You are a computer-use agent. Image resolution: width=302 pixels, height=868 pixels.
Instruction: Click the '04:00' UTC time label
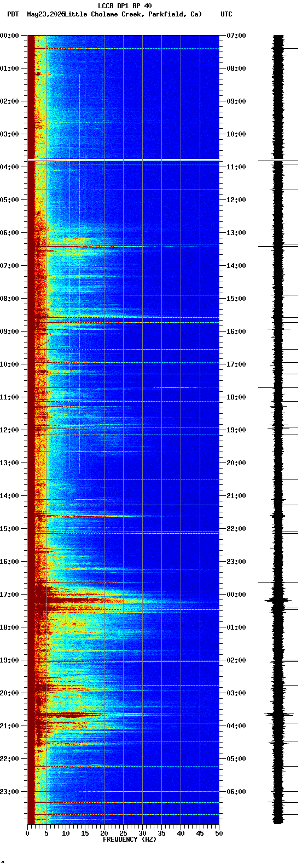tap(236, 726)
